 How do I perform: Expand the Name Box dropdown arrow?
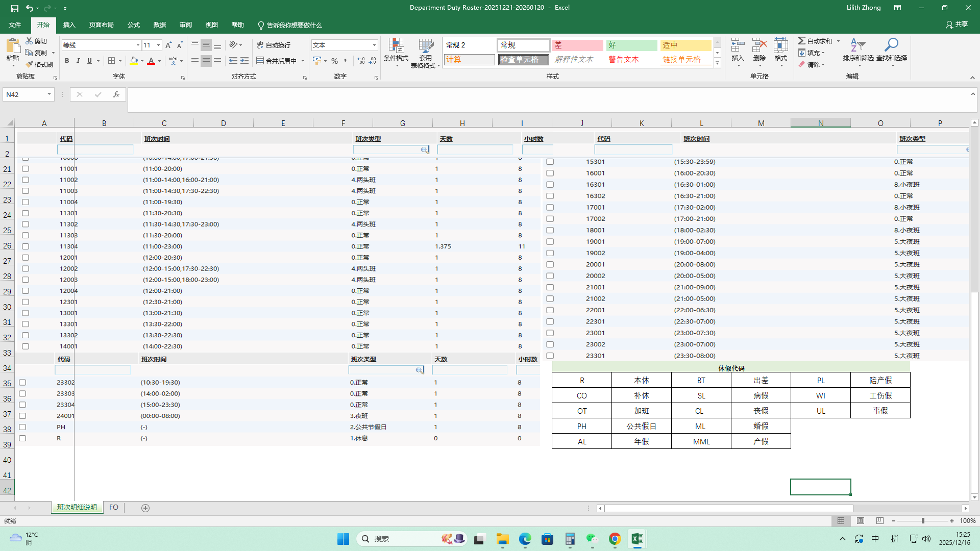point(49,94)
